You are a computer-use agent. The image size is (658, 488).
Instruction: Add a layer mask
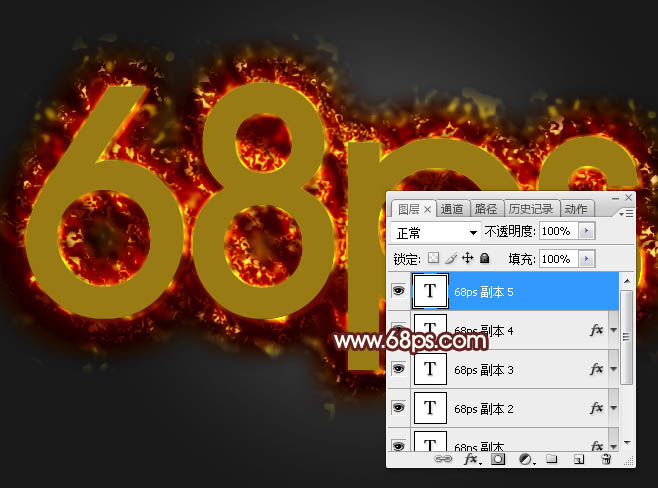pyautogui.click(x=498, y=459)
